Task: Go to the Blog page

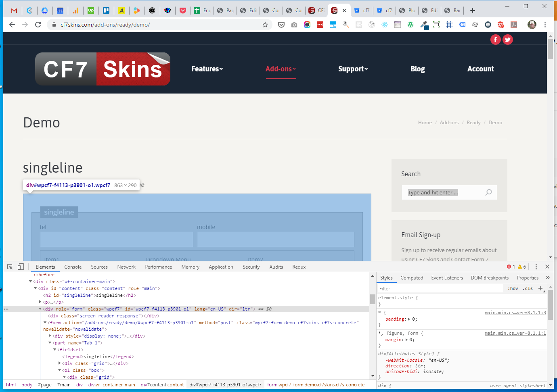Action: [417, 69]
